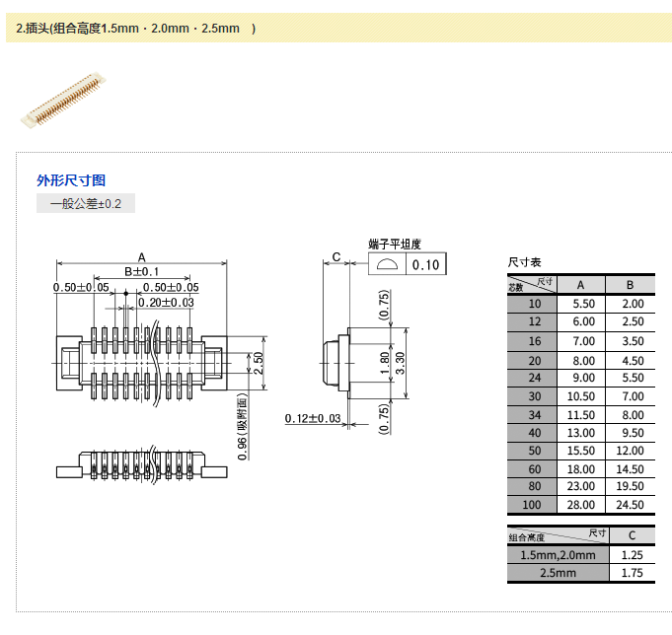This screenshot has width=672, height=635.
Task: Click the 0.12±0.03 dimension label
Action: [x=313, y=419]
